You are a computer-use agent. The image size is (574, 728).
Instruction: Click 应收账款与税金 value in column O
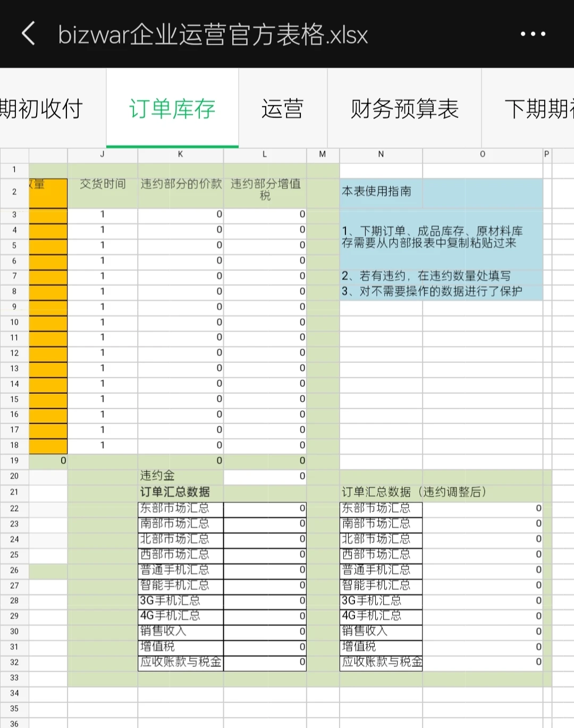coord(483,663)
